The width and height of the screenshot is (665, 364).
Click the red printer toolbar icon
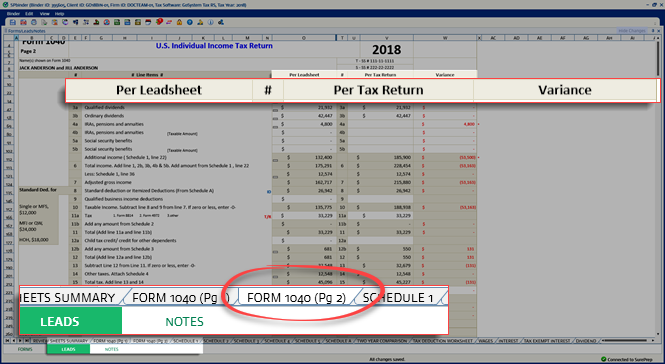[x=23, y=22]
